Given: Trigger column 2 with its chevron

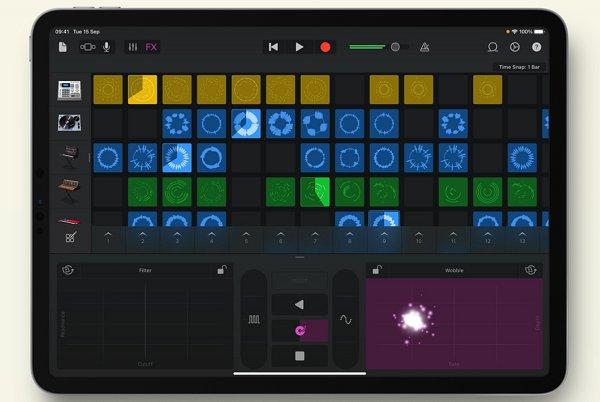Looking at the screenshot, I should 142,238.
